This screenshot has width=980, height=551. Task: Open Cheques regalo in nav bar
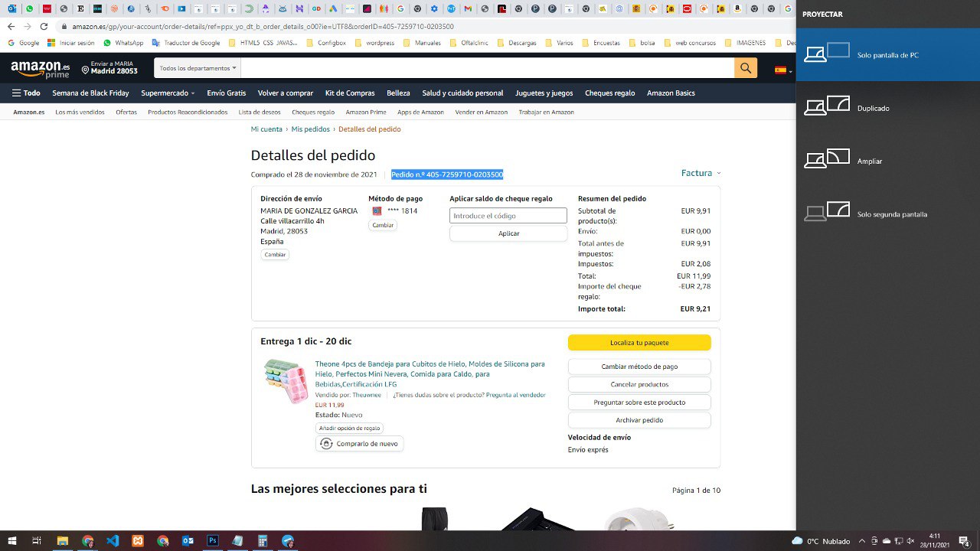(609, 93)
